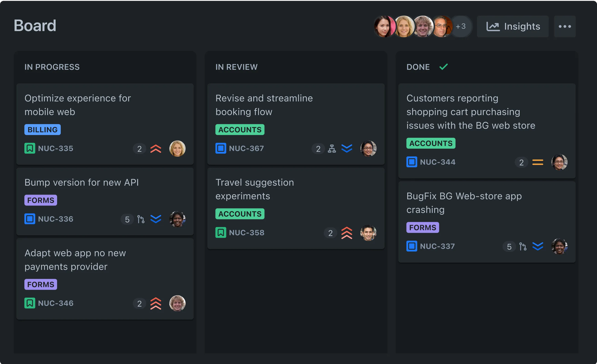
Task: Click the blue double-chevron on NUC-336
Action: [156, 219]
